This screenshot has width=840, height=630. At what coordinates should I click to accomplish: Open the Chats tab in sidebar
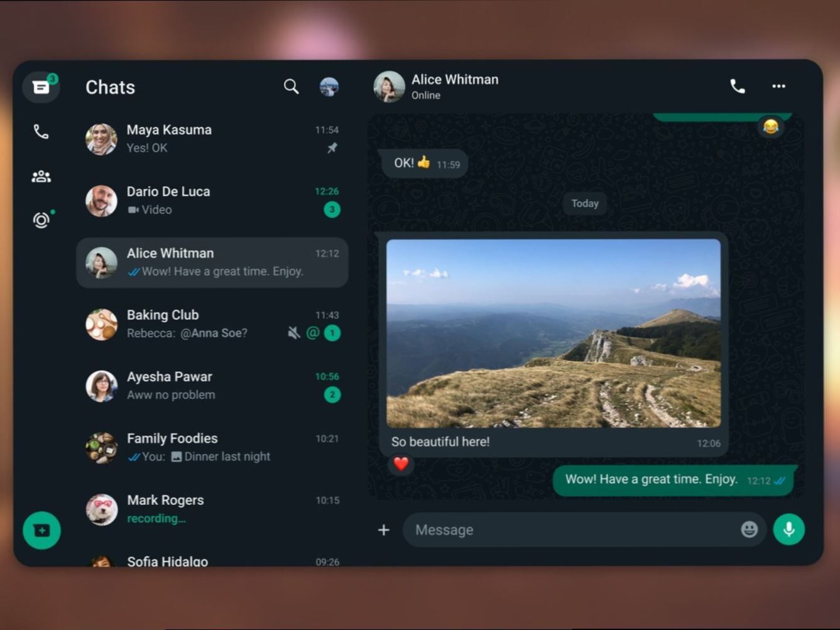pyautogui.click(x=41, y=87)
